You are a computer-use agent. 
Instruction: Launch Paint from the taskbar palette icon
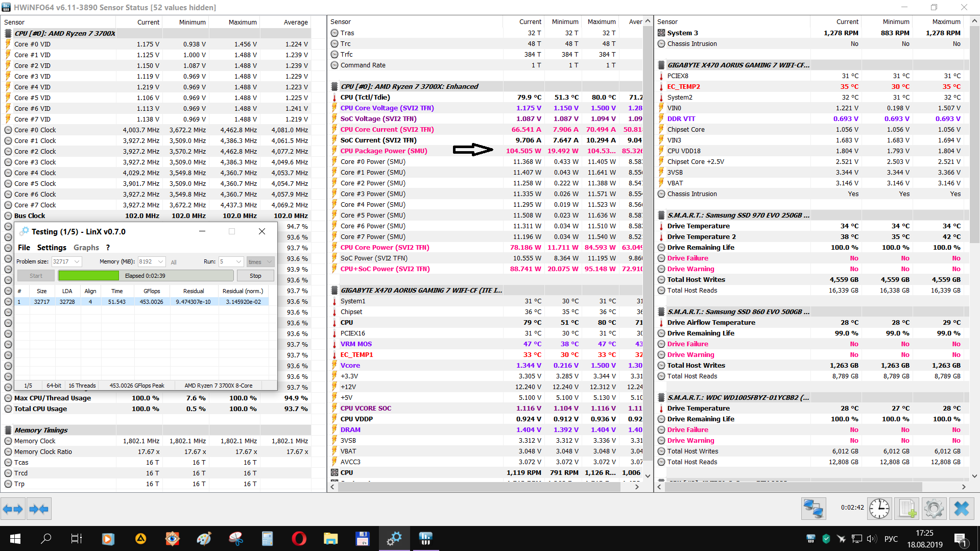pos(204,539)
